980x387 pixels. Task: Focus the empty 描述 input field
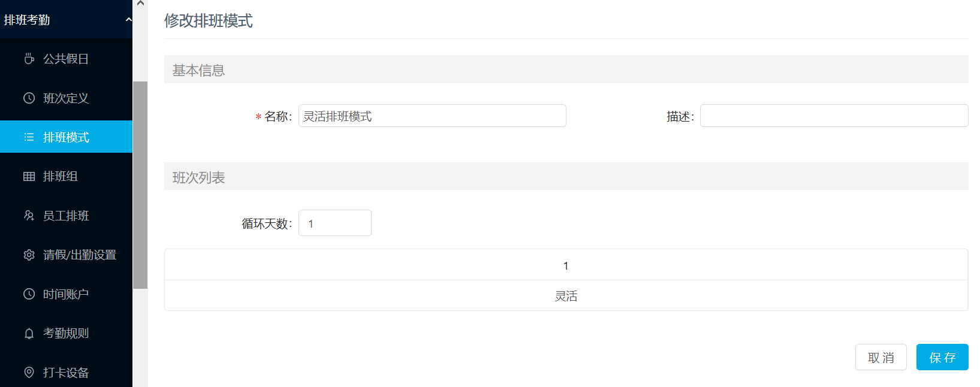834,116
